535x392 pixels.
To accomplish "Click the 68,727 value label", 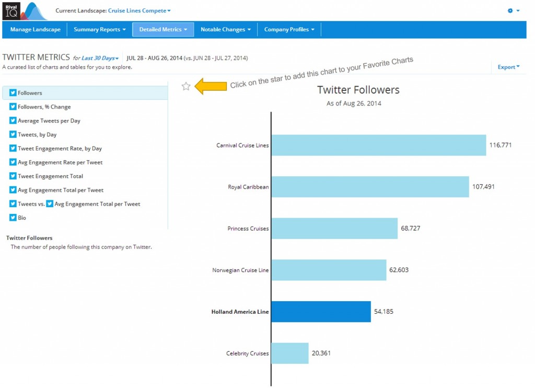I will tap(411, 228).
